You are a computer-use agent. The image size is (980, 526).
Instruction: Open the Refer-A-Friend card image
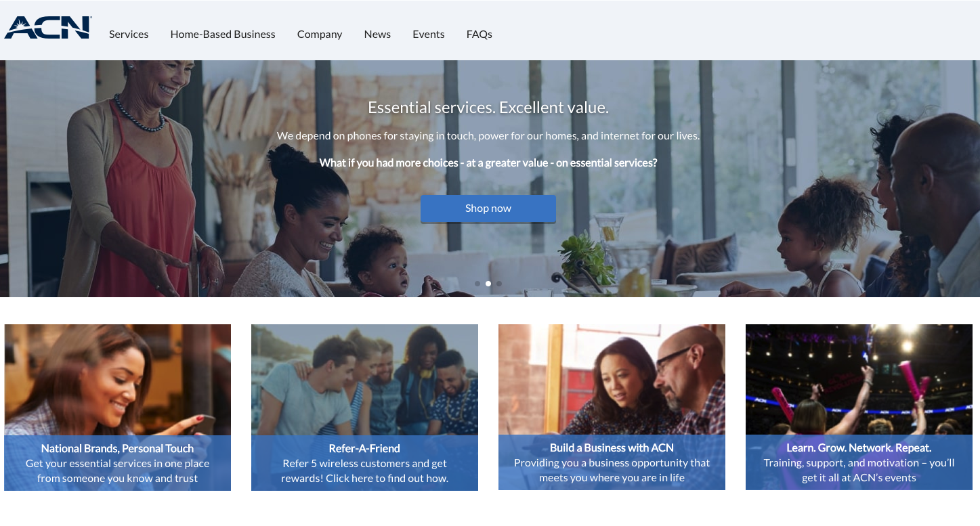[364, 380]
